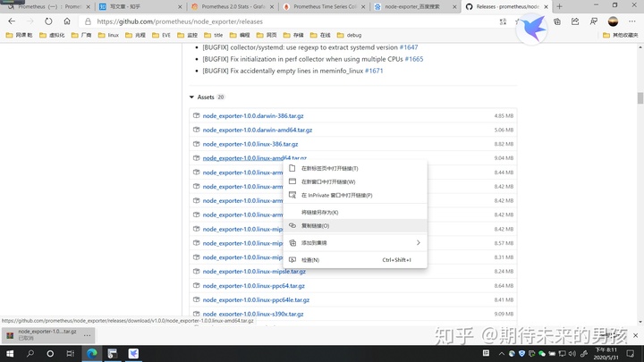Screen dimensions: 644x362
Task: Open pull request #1671 link
Action: [374, 71]
